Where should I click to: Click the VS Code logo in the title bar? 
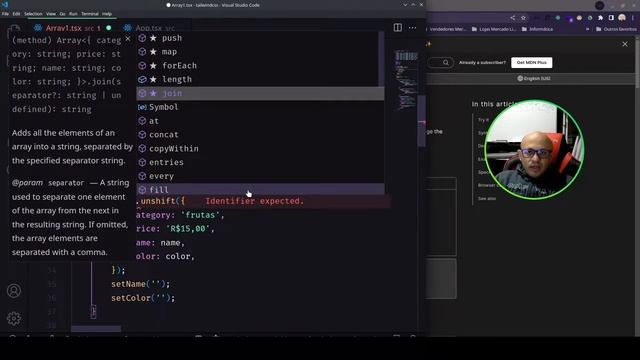pyautogui.click(x=5, y=5)
